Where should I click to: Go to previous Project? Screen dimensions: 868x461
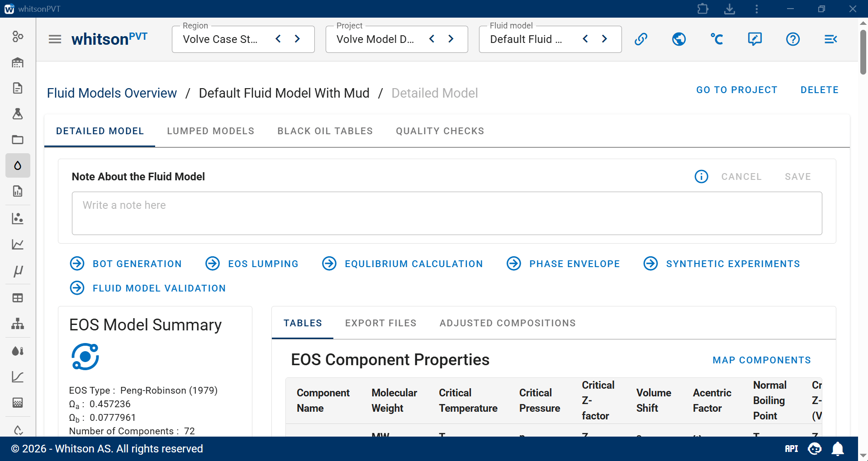[x=432, y=39]
